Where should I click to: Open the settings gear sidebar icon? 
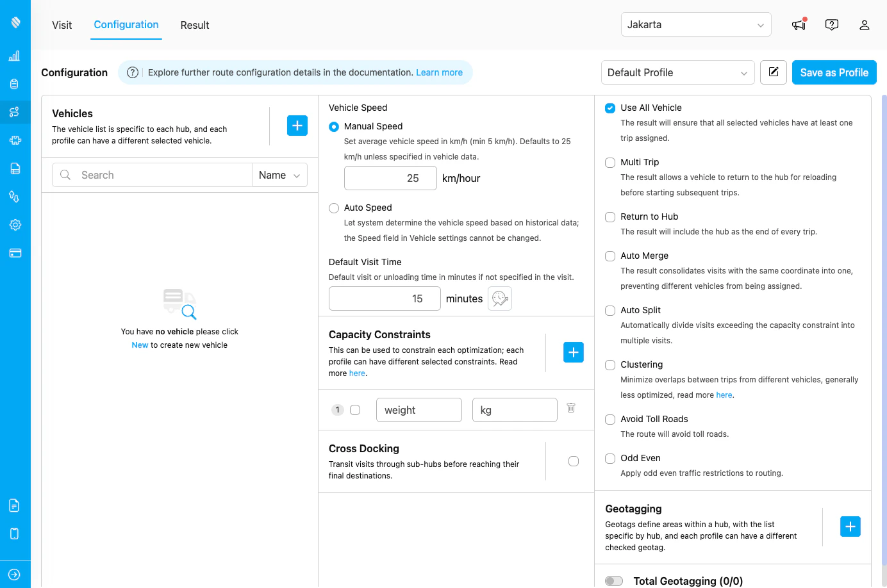[15, 225]
